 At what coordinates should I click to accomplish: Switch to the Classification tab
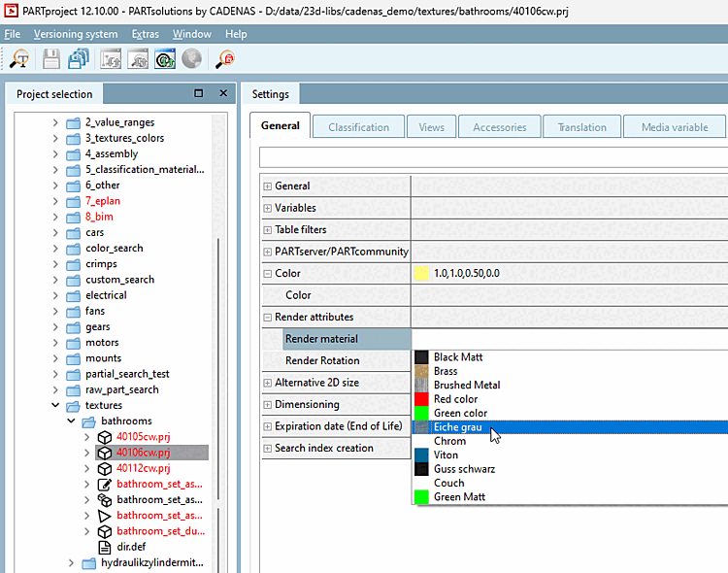coord(358,127)
